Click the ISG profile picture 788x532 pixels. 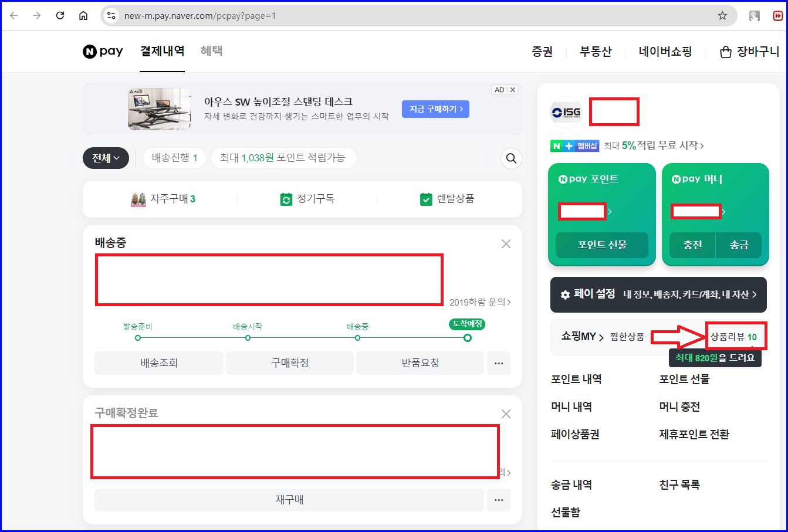click(x=566, y=112)
